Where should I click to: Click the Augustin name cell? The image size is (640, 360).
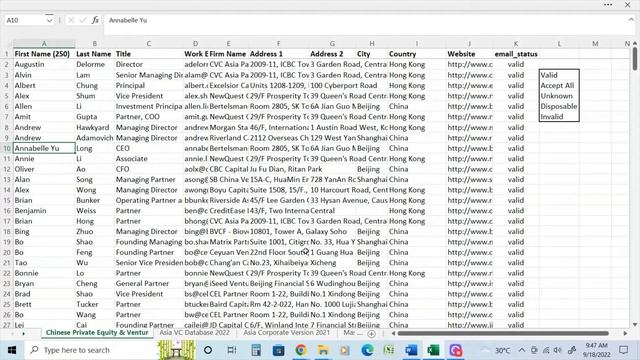tap(44, 64)
